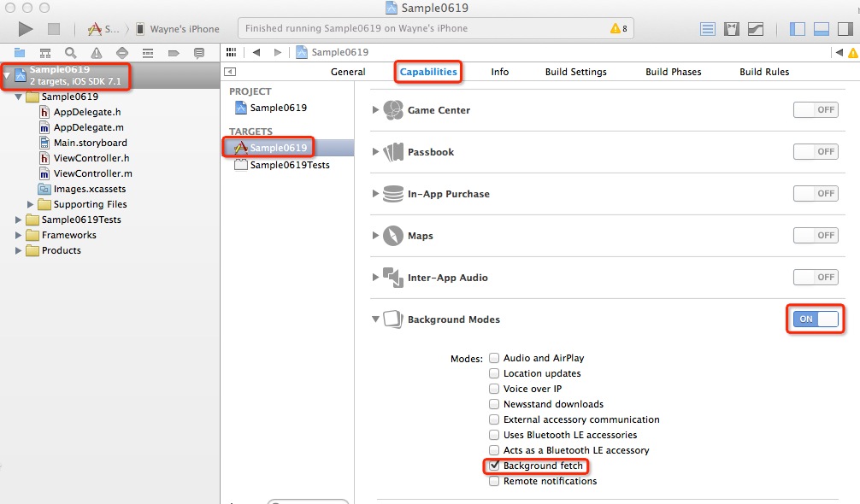Open Main.storyboard in the file navigator
Viewport: 860px width, 504px height.
pyautogui.click(x=90, y=143)
